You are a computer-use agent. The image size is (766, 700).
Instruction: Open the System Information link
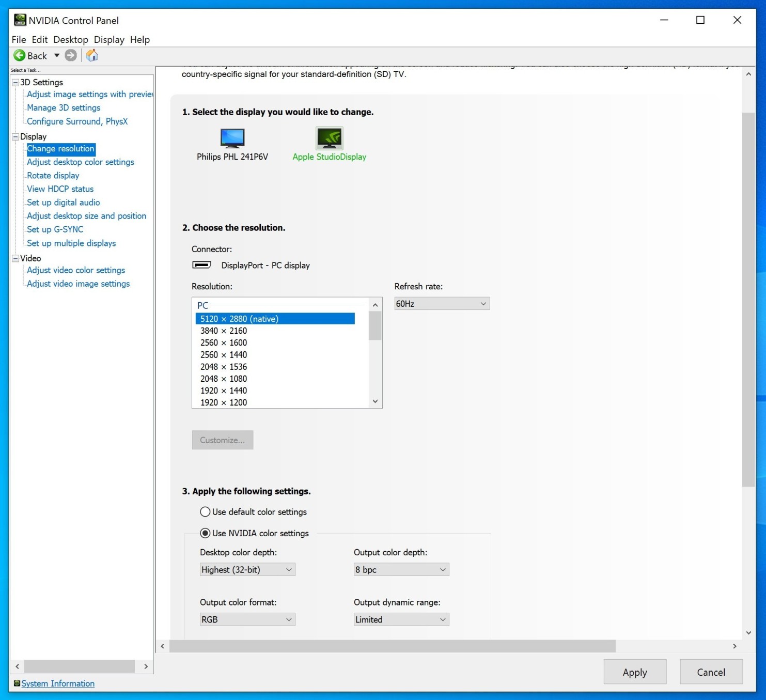58,683
